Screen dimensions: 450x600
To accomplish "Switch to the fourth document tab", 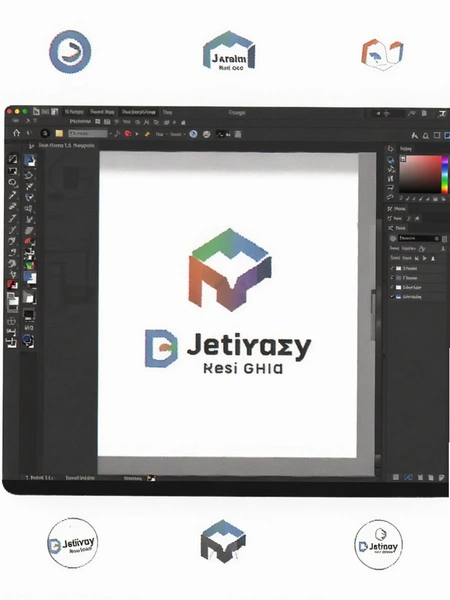I will pos(167,112).
